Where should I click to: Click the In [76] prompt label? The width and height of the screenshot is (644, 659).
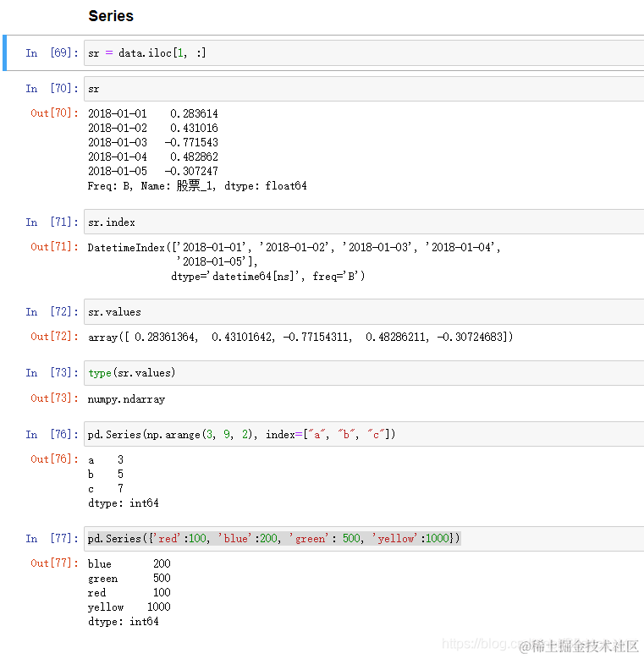[52, 434]
